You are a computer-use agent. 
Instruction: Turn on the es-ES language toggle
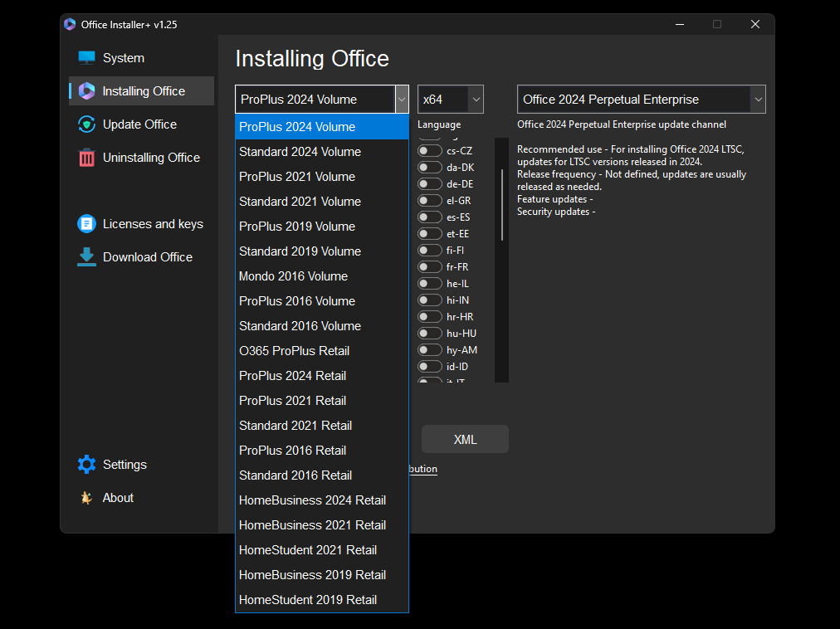tap(430, 217)
